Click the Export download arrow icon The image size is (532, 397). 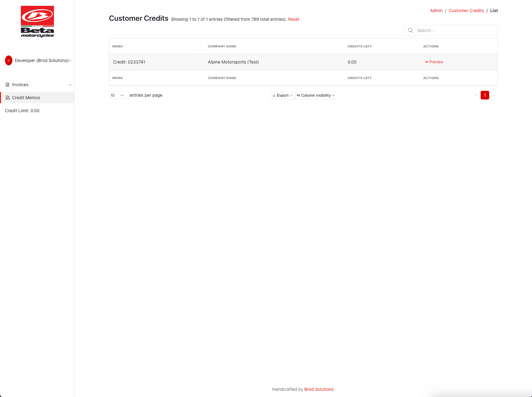click(274, 95)
